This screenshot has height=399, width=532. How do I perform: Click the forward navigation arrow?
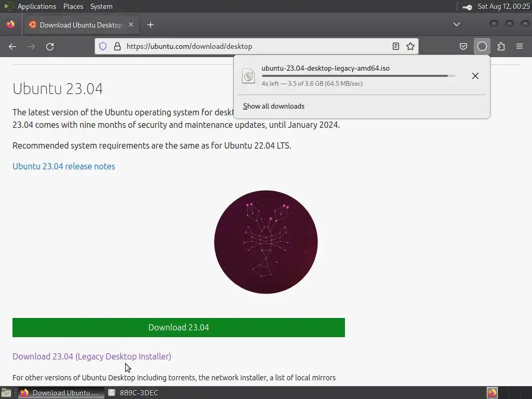click(31, 46)
